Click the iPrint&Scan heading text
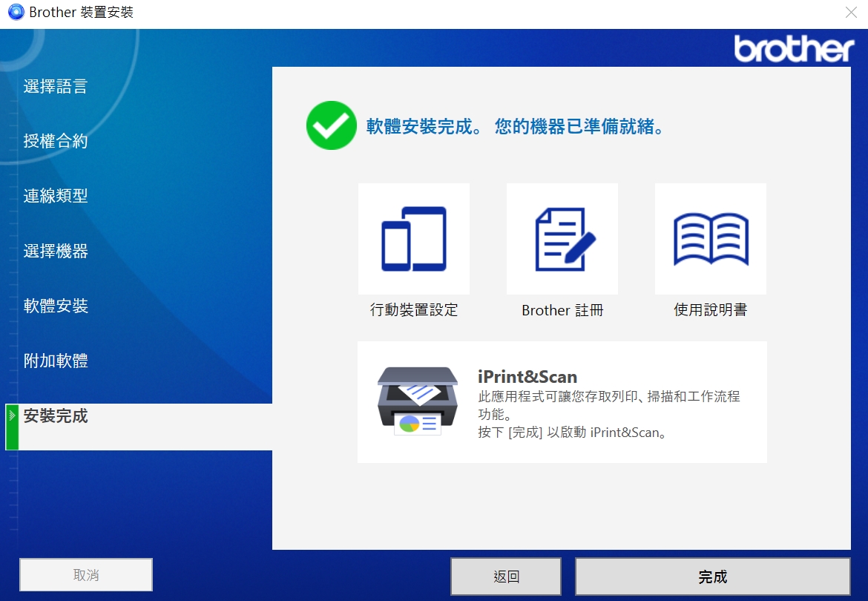This screenshot has width=868, height=601. [x=527, y=377]
